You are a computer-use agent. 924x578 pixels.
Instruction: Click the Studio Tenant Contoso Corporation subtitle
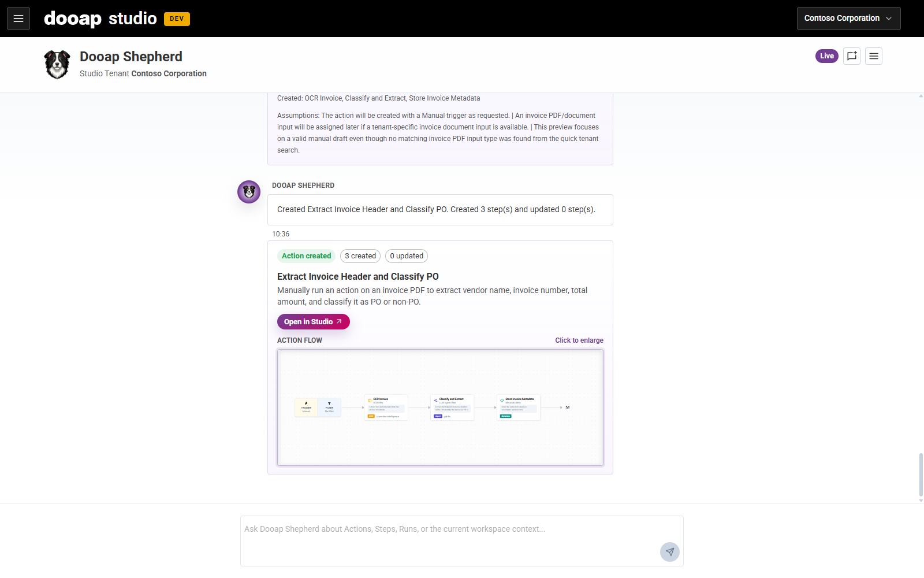coord(143,73)
